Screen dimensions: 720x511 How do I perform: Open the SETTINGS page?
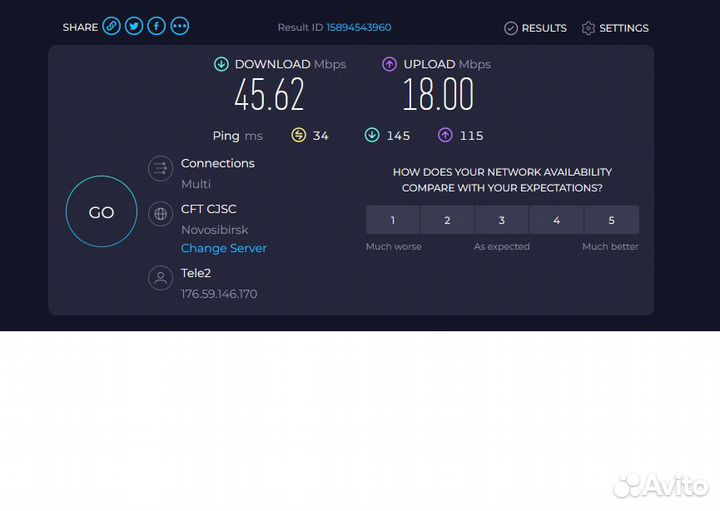coord(615,28)
